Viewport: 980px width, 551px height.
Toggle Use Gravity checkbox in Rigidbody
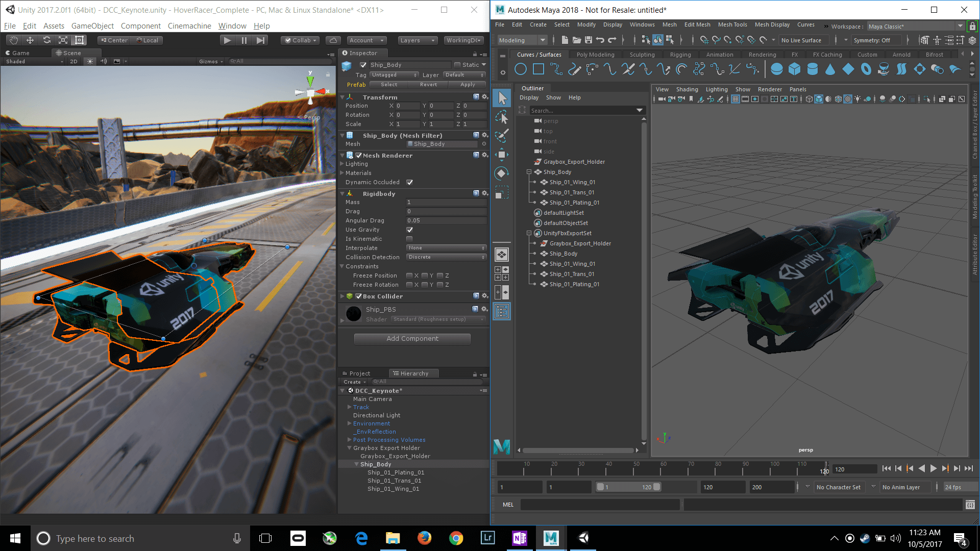click(409, 230)
